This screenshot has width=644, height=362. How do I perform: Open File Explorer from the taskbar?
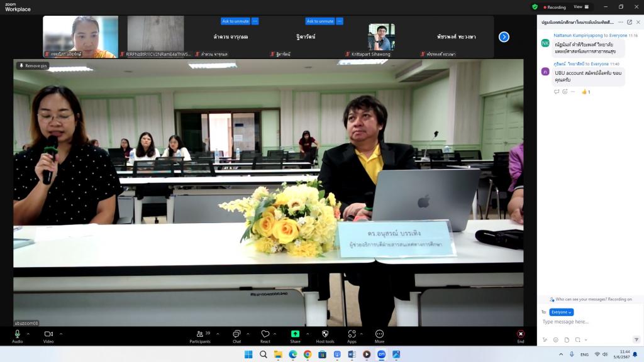[x=278, y=354]
